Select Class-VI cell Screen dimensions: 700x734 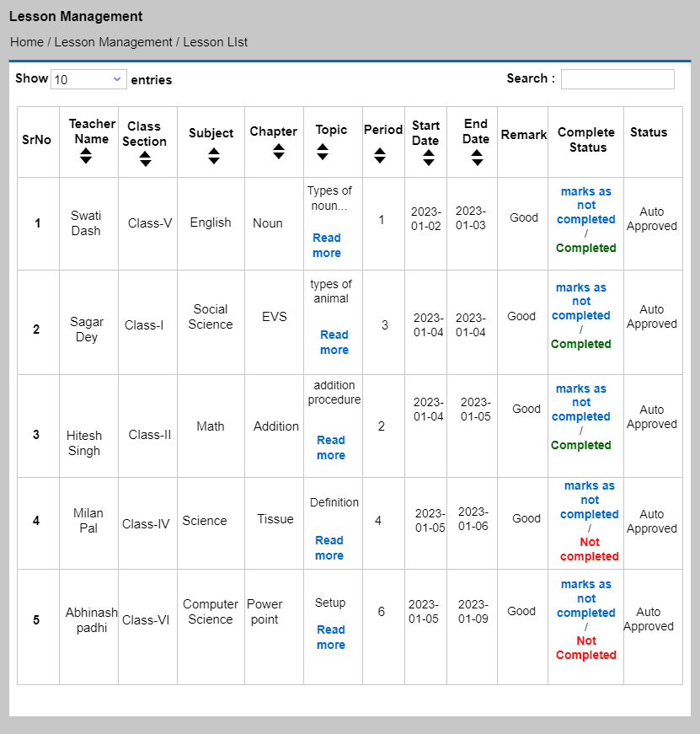click(146, 619)
